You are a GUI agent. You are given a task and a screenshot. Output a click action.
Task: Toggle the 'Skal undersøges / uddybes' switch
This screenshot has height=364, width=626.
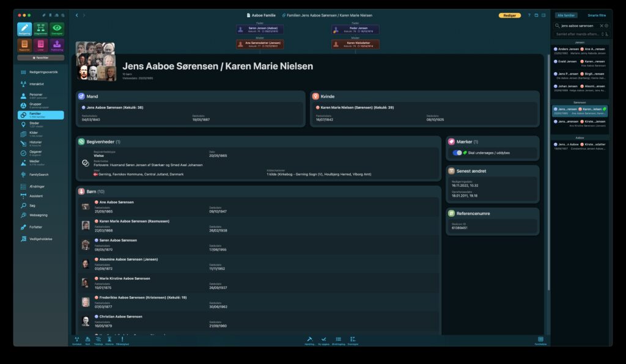[x=457, y=153]
